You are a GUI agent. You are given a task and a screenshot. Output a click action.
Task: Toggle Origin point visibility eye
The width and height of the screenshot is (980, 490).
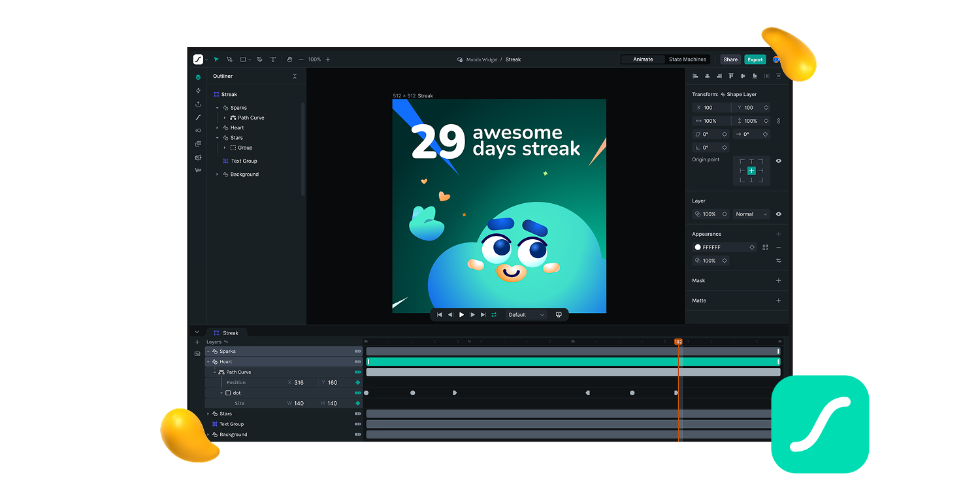point(778,161)
